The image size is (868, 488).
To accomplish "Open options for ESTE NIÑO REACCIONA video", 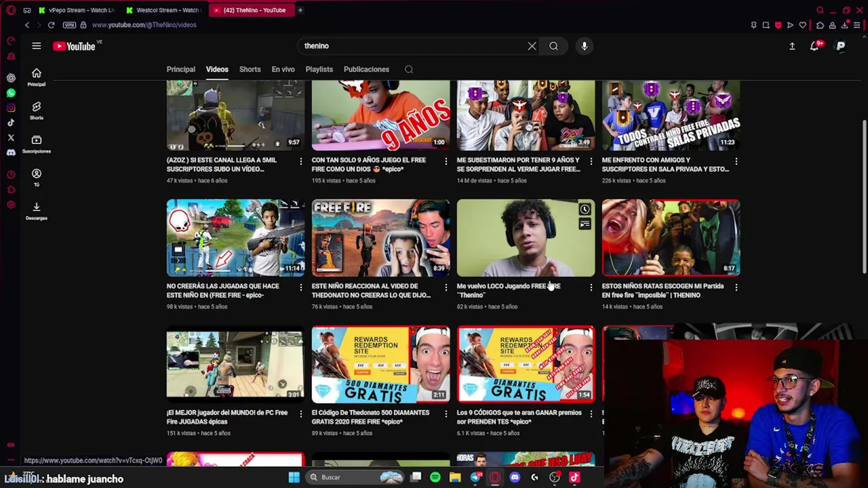I will pyautogui.click(x=446, y=287).
